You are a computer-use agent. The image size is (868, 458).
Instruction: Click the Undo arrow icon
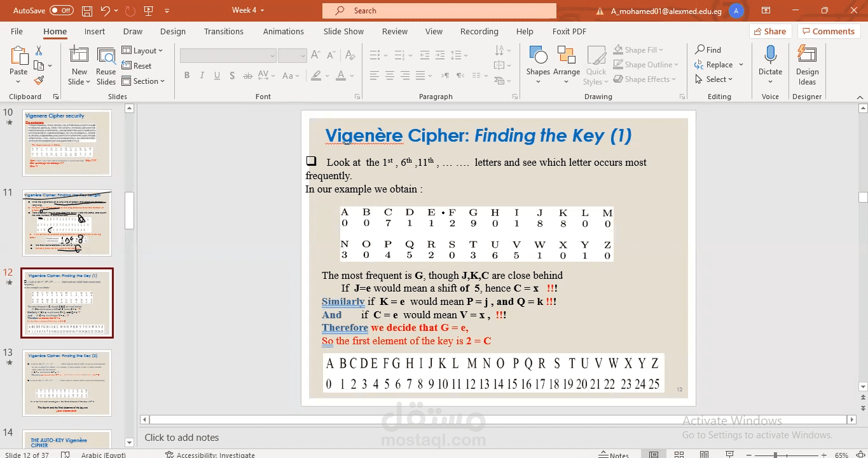pos(106,11)
